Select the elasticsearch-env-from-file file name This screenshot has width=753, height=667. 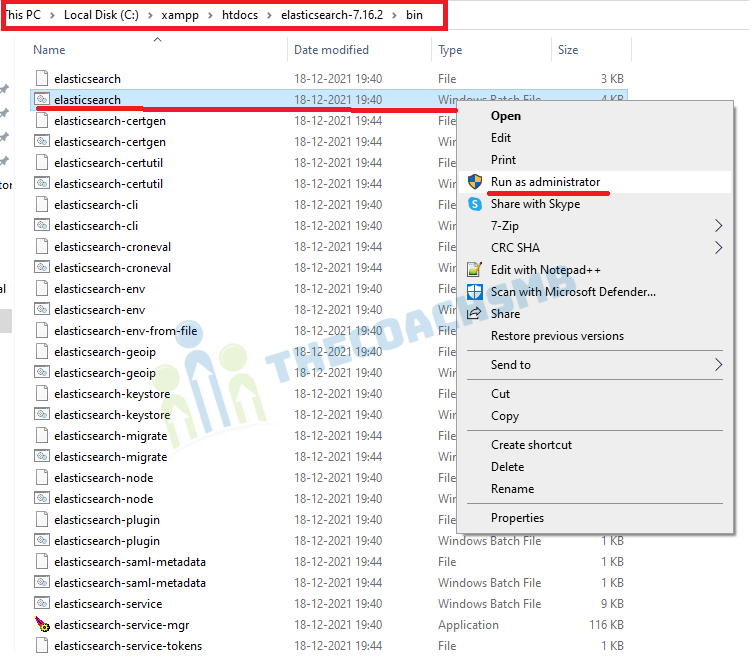point(125,331)
